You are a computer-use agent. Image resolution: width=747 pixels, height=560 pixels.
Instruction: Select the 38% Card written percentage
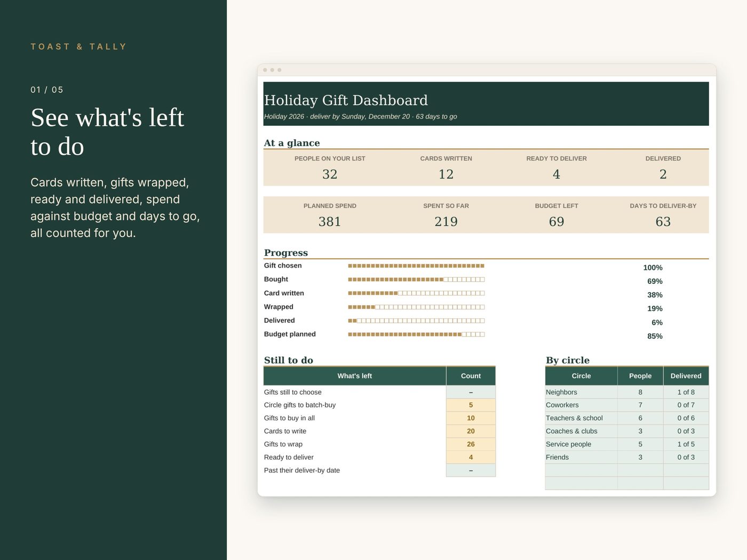click(655, 295)
